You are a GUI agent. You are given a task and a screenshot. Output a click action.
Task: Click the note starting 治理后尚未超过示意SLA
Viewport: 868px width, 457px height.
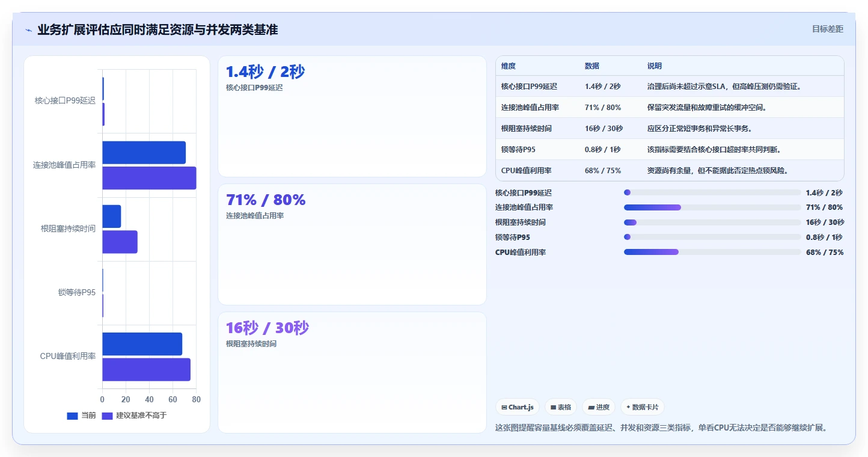[724, 87]
